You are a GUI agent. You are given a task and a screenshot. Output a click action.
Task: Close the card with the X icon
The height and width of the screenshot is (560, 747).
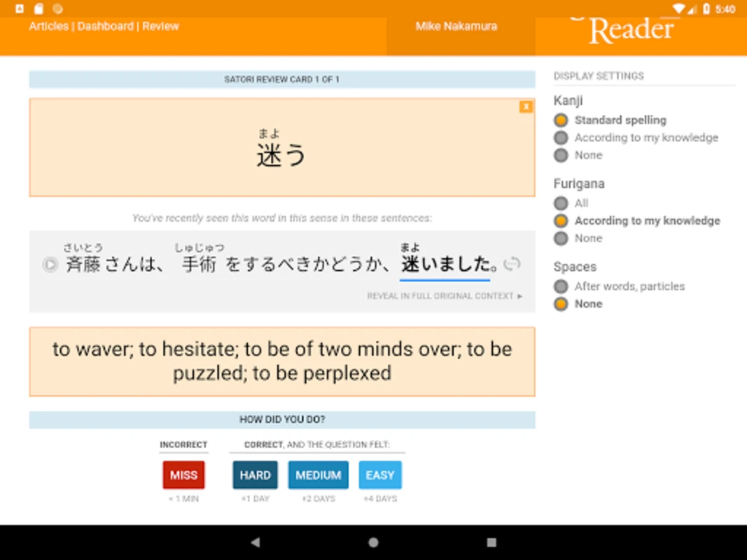(526, 106)
